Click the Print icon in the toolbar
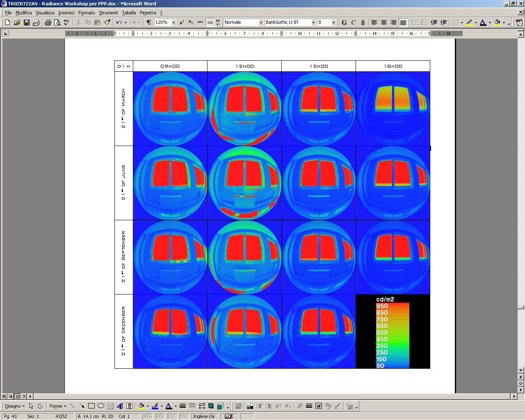 click(x=48, y=23)
